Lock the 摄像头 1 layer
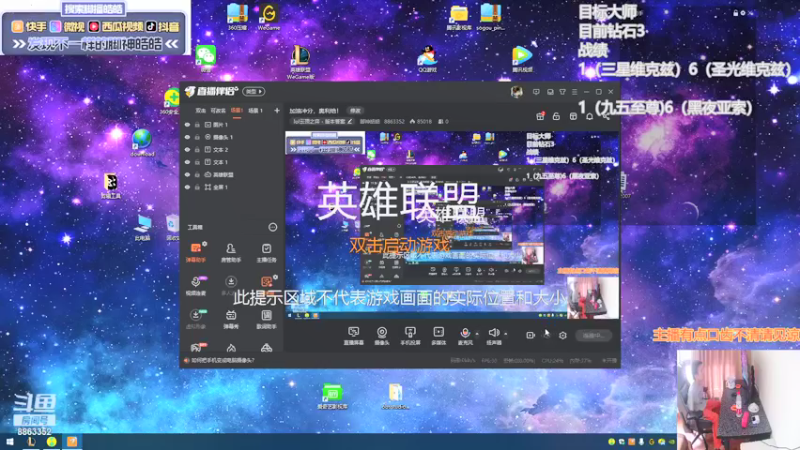The image size is (800, 450). pyautogui.click(x=197, y=137)
